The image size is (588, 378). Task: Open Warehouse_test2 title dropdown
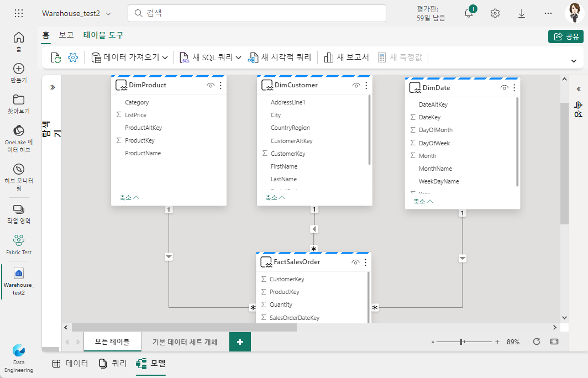pos(108,14)
